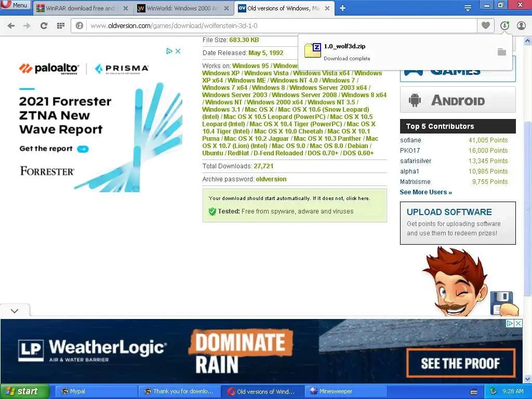Click page scrollbar up arrow
The image size is (532, 399).
click(x=528, y=41)
